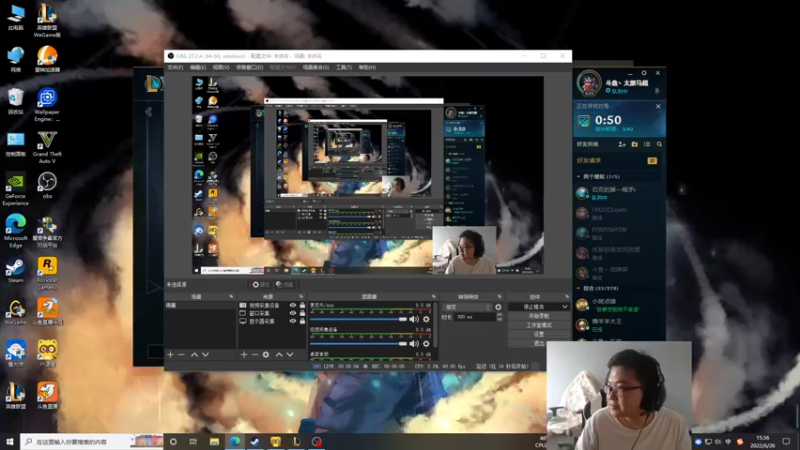Open File Explorer from the taskbar
Viewport: 800px width, 450px height.
click(214, 441)
